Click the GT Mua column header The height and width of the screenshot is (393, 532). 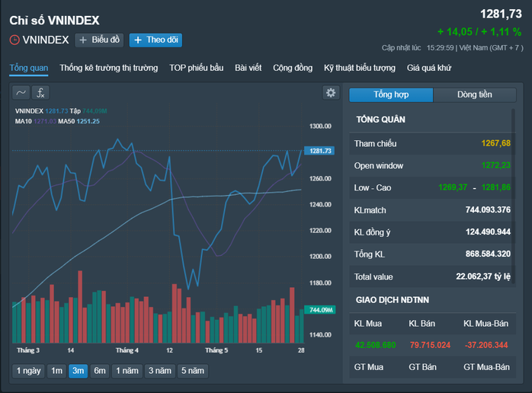click(x=369, y=367)
